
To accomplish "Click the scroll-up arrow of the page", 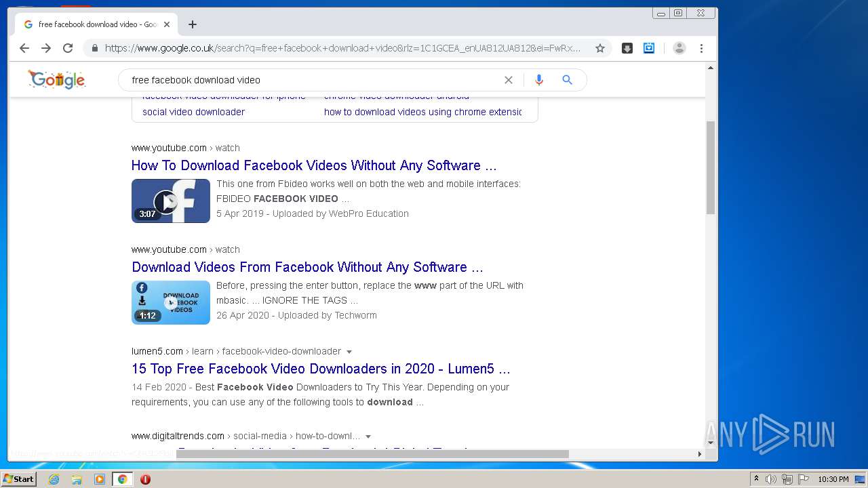I will (x=711, y=68).
